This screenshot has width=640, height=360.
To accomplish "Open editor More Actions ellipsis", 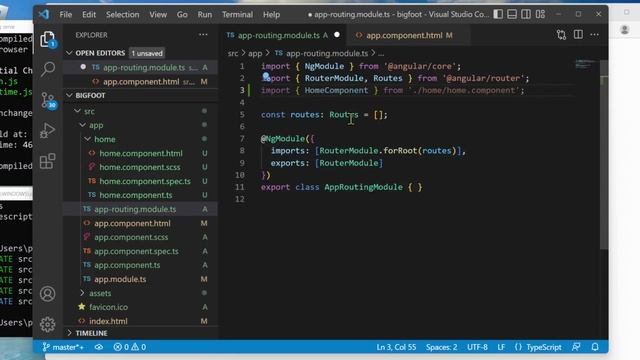I will 594,35.
